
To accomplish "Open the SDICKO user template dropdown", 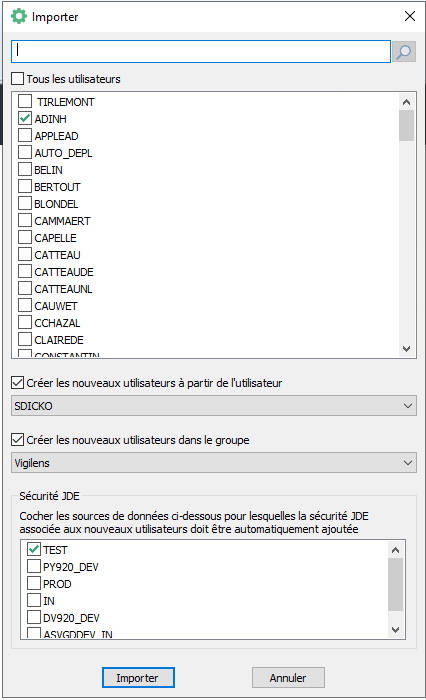I will coord(214,406).
